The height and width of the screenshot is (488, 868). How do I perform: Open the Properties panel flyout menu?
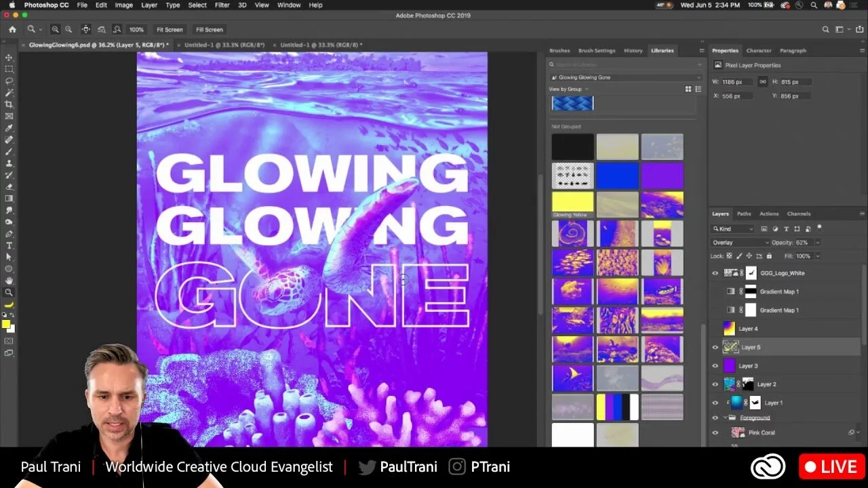coord(862,50)
